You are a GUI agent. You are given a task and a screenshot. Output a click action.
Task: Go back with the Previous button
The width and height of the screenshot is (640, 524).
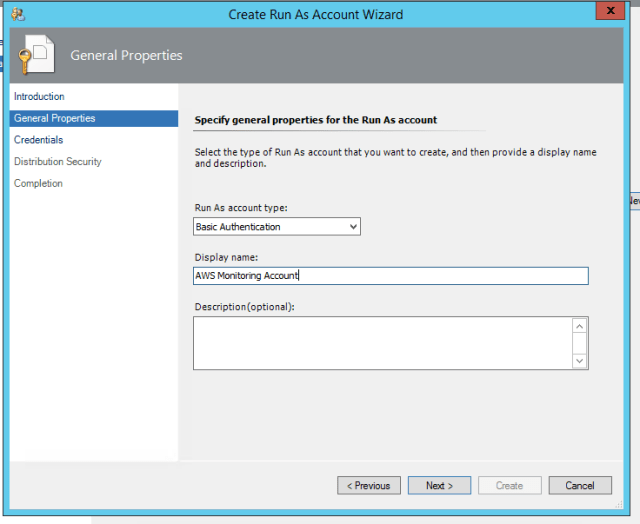(x=368, y=486)
